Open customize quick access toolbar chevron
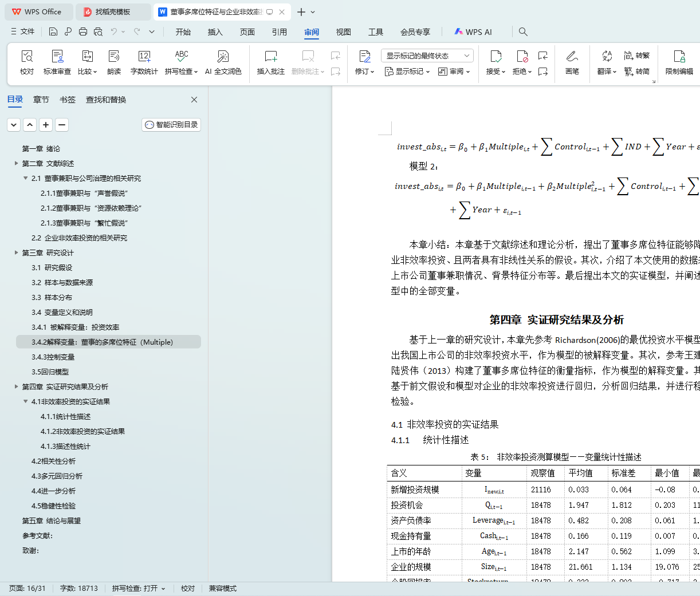 (x=152, y=31)
